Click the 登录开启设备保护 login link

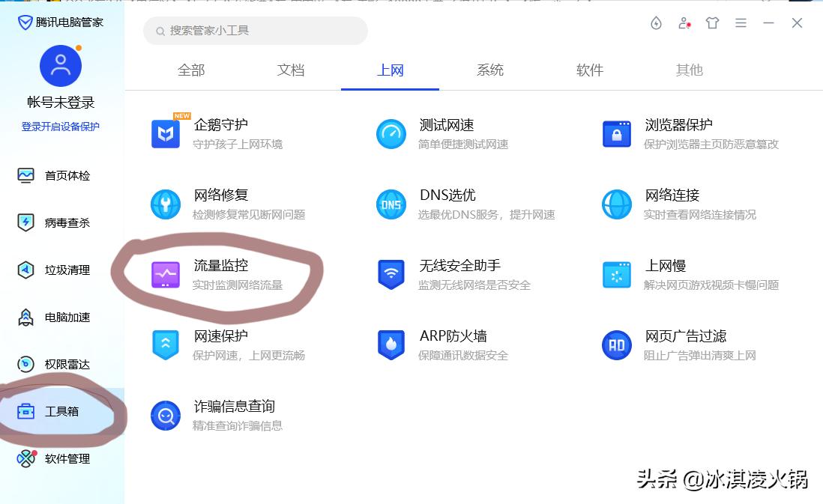(60, 126)
